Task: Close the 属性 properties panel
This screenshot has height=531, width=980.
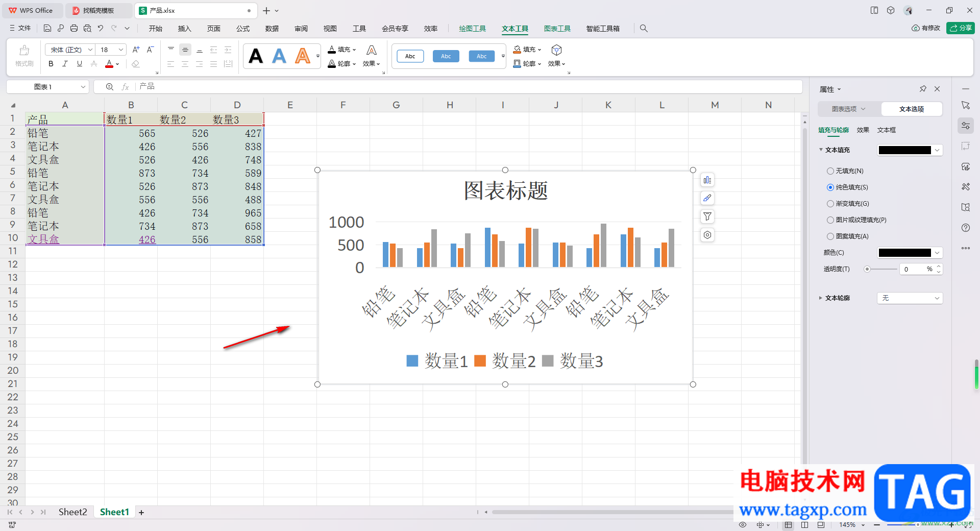Action: pos(937,89)
